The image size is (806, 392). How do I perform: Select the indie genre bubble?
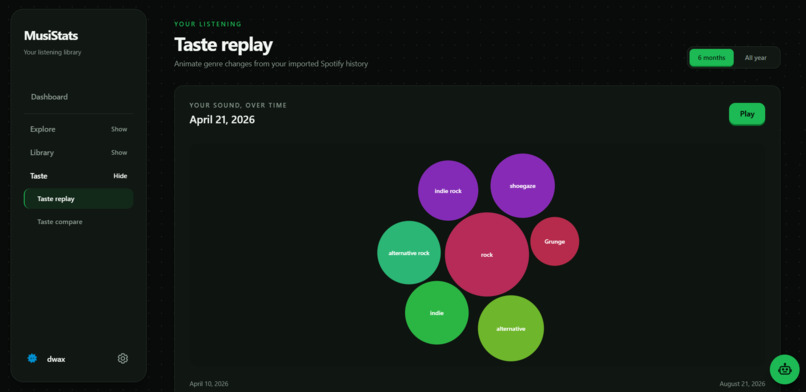pyautogui.click(x=437, y=312)
